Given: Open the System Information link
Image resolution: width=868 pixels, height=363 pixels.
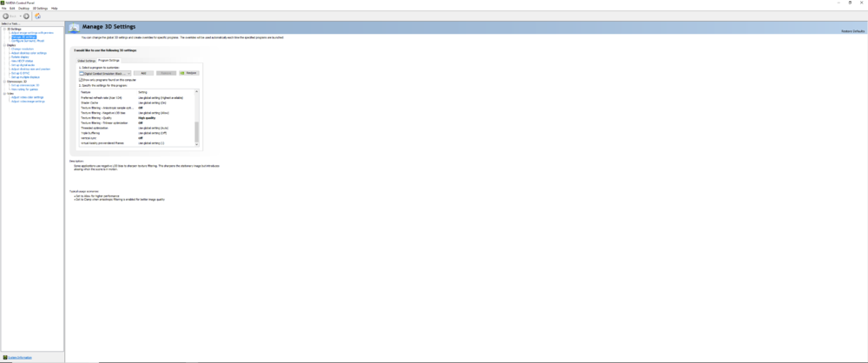Looking at the screenshot, I should coord(20,358).
